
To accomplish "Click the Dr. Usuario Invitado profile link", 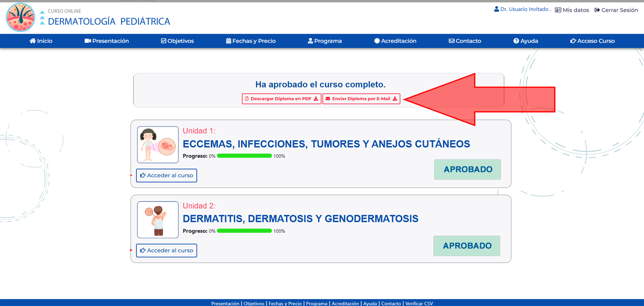I will pyautogui.click(x=522, y=9).
